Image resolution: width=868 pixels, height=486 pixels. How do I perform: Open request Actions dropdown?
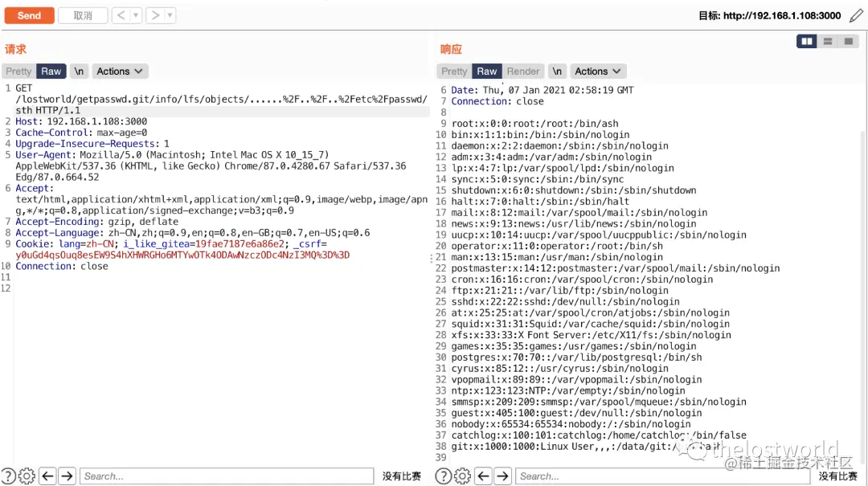[120, 71]
